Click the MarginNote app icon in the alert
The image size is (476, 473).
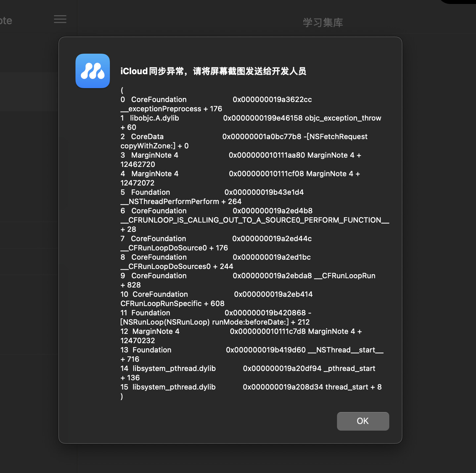pyautogui.click(x=93, y=71)
